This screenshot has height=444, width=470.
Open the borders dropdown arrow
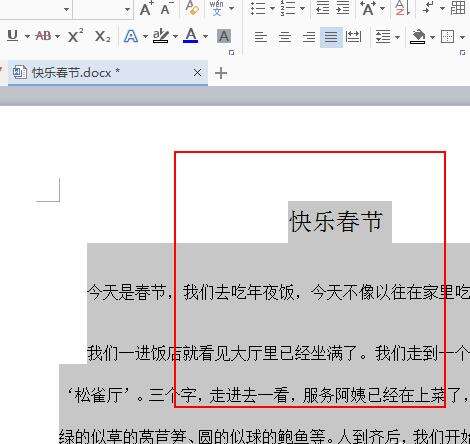tap(463, 37)
